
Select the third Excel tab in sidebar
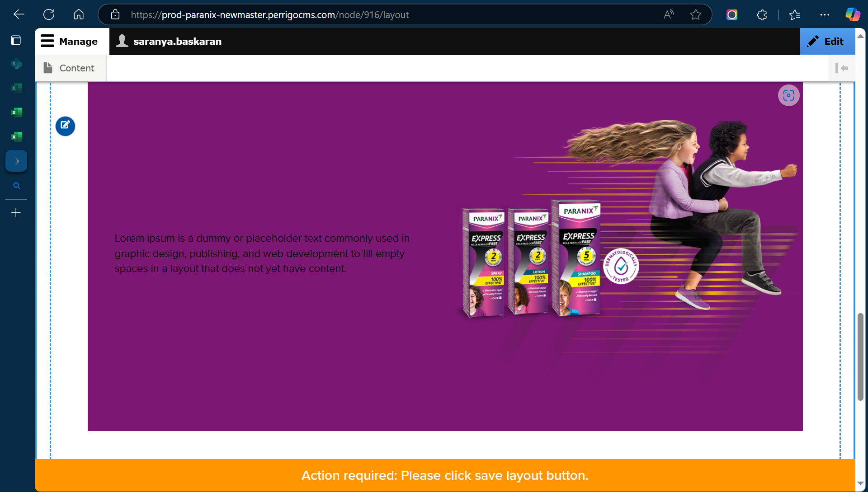pos(16,136)
